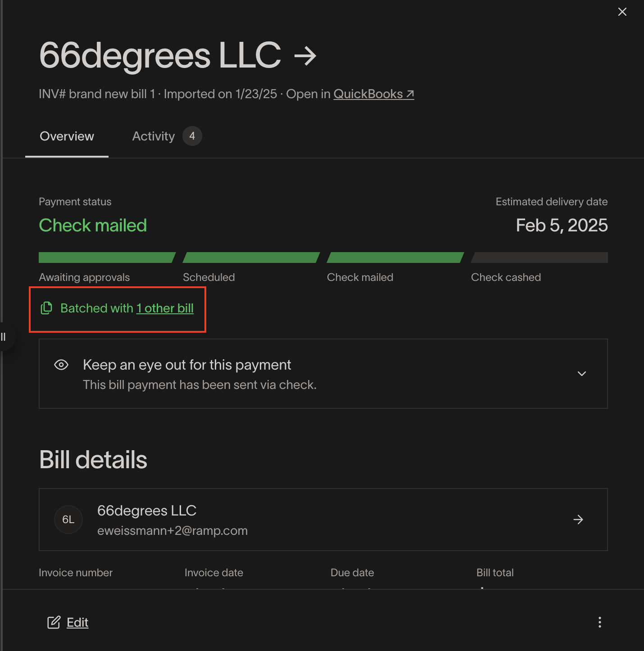Click the Feb 5, 2025 delivery date

click(562, 225)
